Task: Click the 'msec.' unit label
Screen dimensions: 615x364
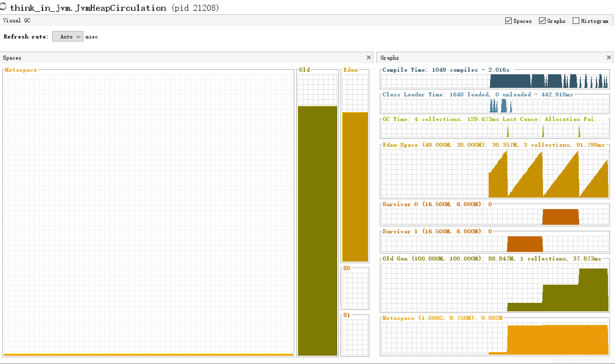Action: (x=92, y=37)
